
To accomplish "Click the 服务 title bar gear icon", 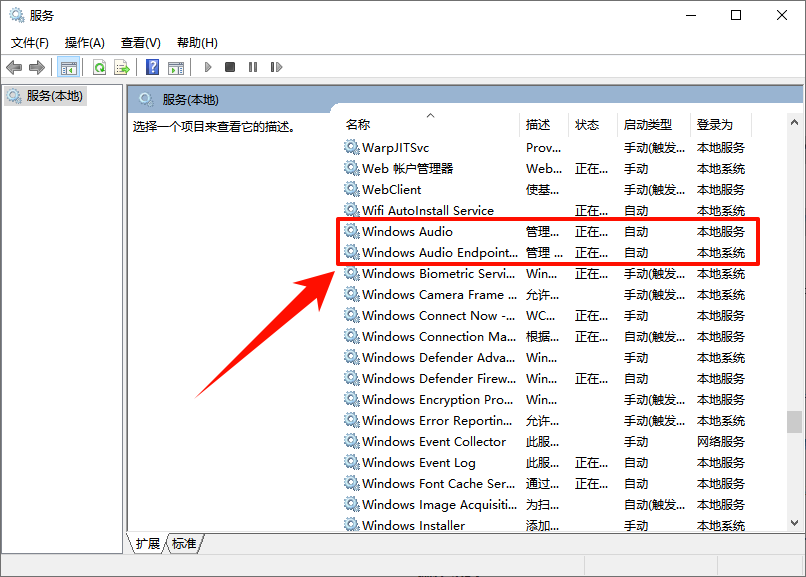I will 17,15.
